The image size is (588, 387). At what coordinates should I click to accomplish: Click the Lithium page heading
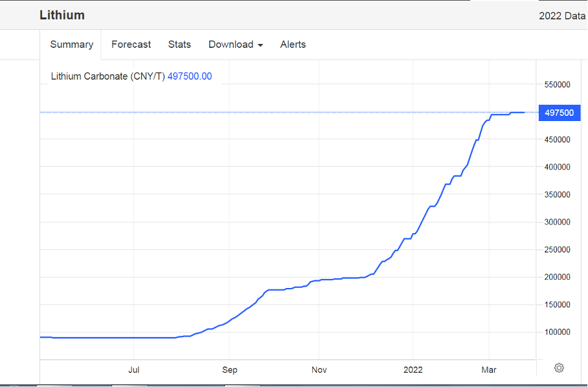pos(62,15)
